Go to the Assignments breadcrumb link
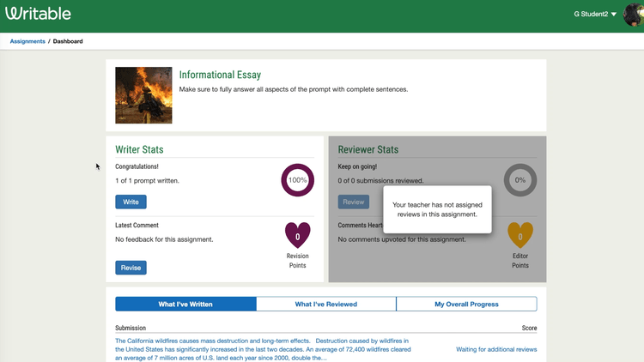644x362 pixels. point(27,41)
